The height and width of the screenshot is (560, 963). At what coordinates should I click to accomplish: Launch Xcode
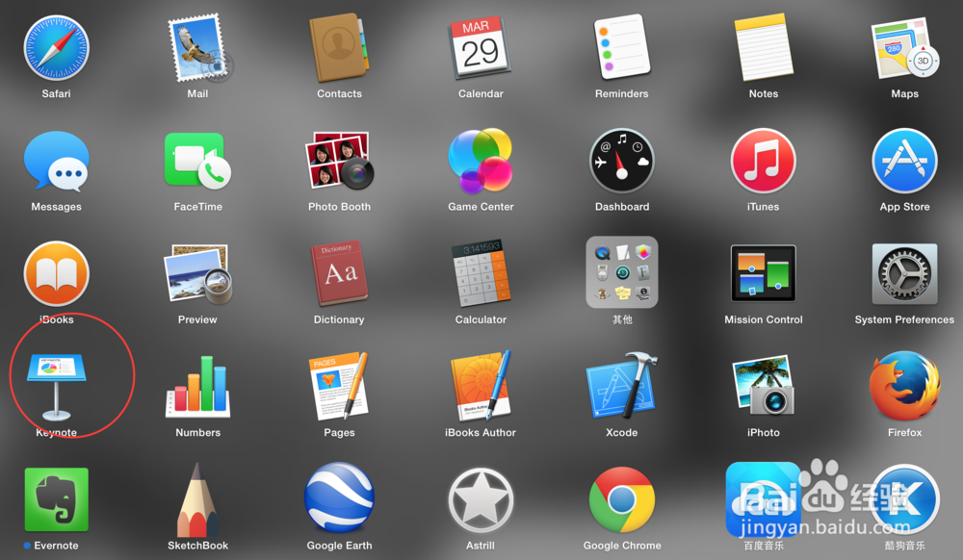point(621,385)
